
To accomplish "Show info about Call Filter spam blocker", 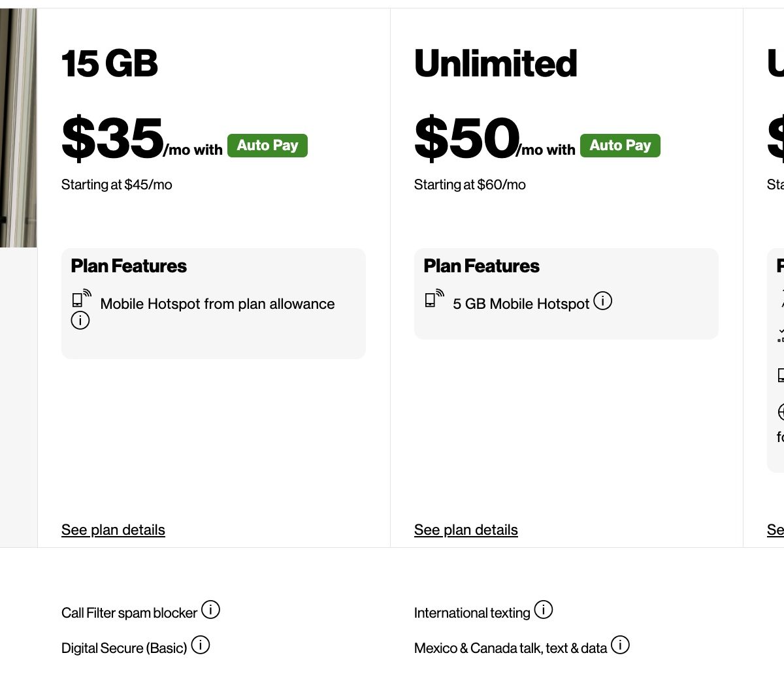I will pos(210,610).
